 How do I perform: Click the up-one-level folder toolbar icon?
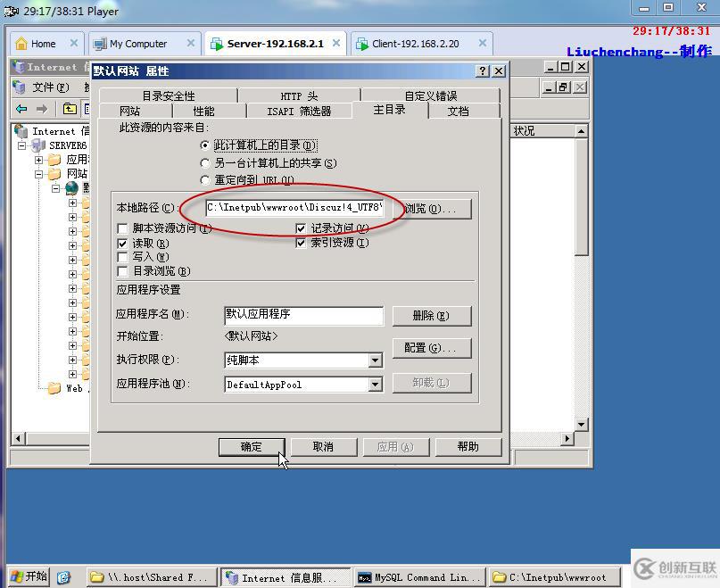[x=70, y=109]
